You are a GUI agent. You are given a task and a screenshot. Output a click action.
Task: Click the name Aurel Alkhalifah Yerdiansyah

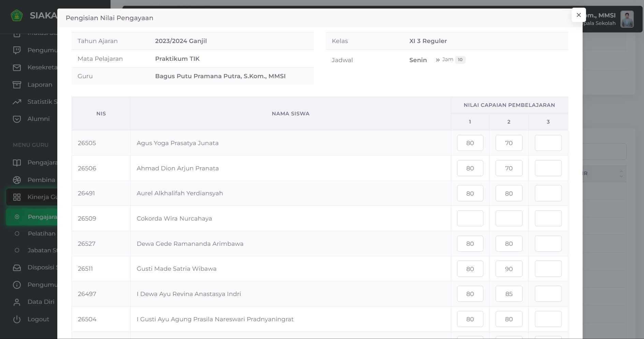pos(180,193)
